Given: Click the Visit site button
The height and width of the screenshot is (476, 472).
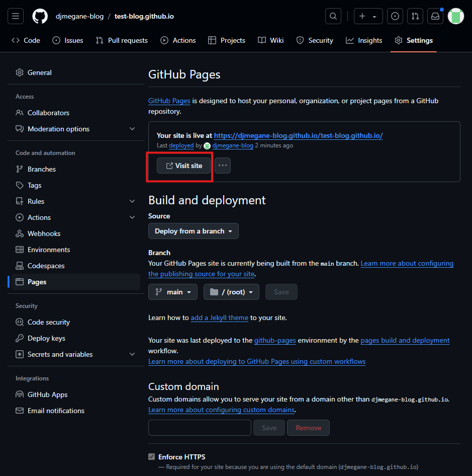Looking at the screenshot, I should (183, 166).
